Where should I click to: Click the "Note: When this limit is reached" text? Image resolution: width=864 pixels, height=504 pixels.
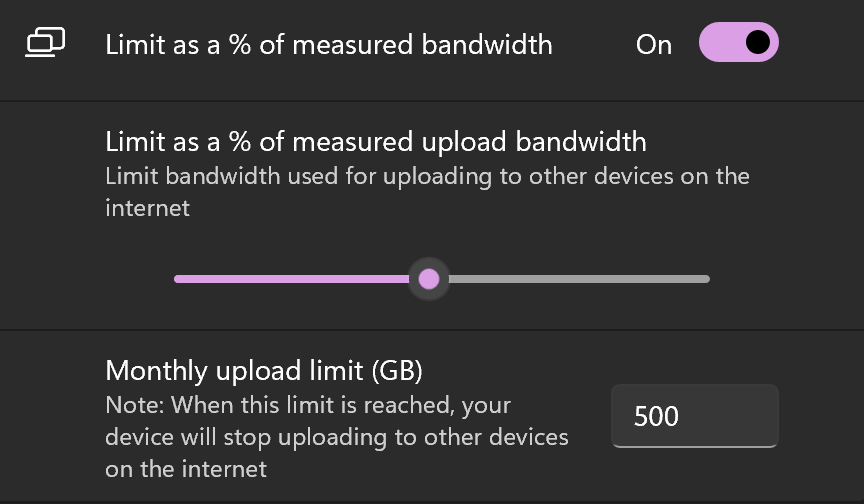coord(308,406)
